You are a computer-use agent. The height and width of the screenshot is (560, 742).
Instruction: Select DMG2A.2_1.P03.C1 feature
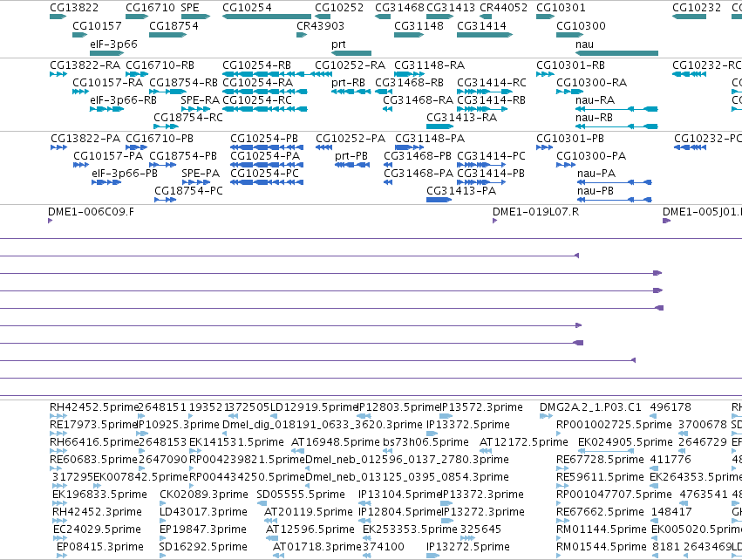[x=546, y=416]
